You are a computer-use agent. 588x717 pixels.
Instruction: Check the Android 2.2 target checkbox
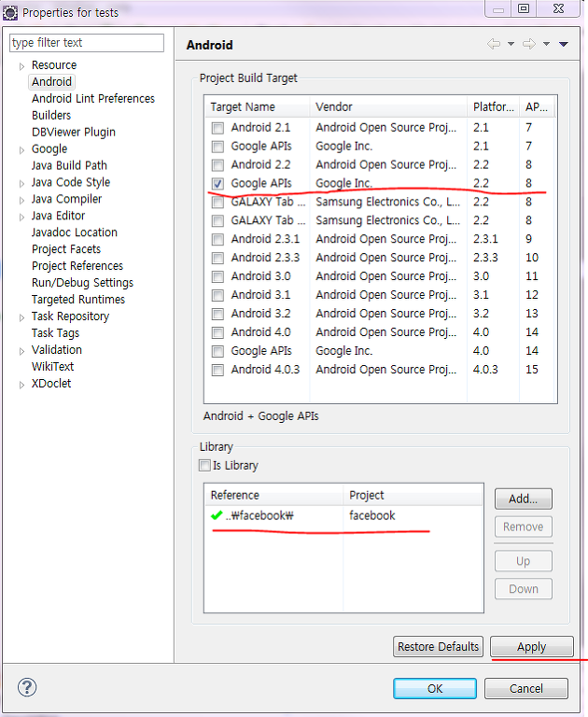coord(217,164)
